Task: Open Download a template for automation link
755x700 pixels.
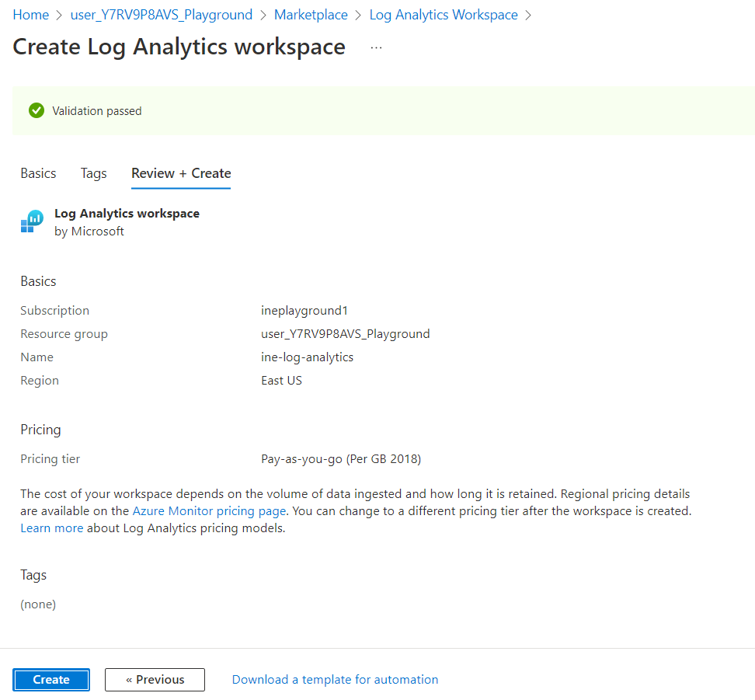Action: tap(335, 679)
